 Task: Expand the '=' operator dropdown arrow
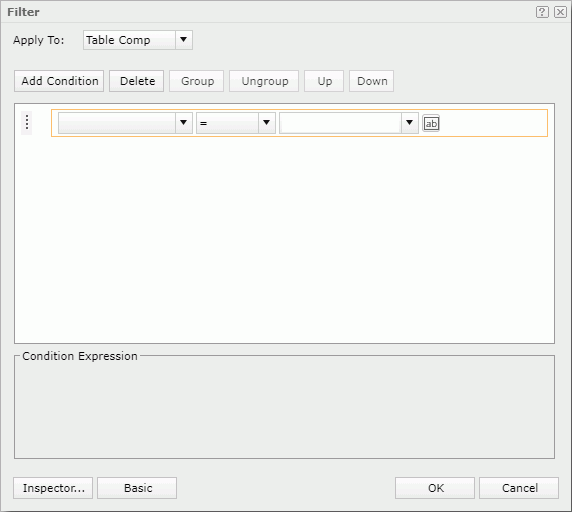pos(267,123)
